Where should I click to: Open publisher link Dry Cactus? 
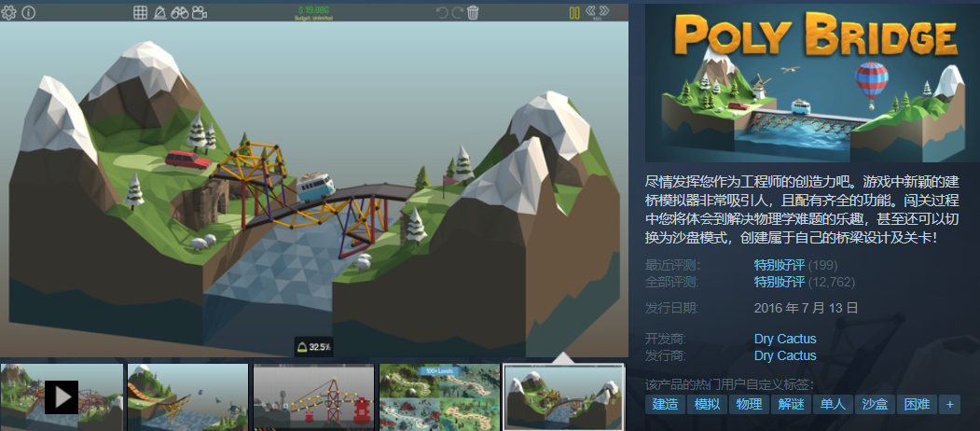[785, 355]
